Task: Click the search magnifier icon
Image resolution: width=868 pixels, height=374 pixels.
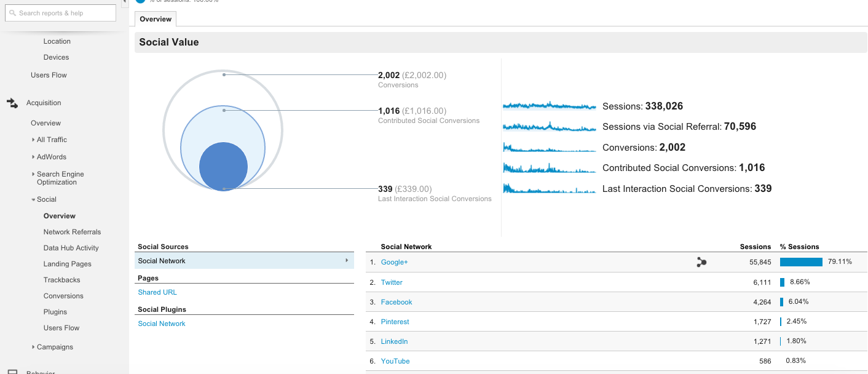Action: coord(12,13)
